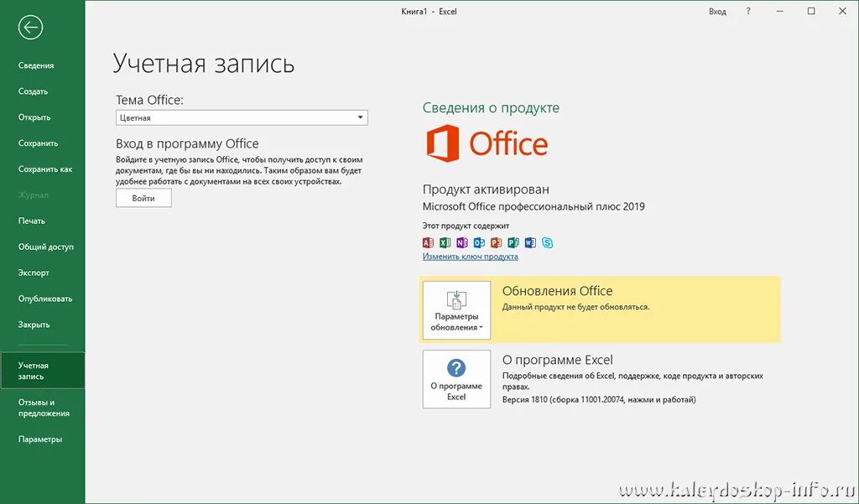Click the Word app icon
Screen dimensions: 859x504
coord(530,242)
